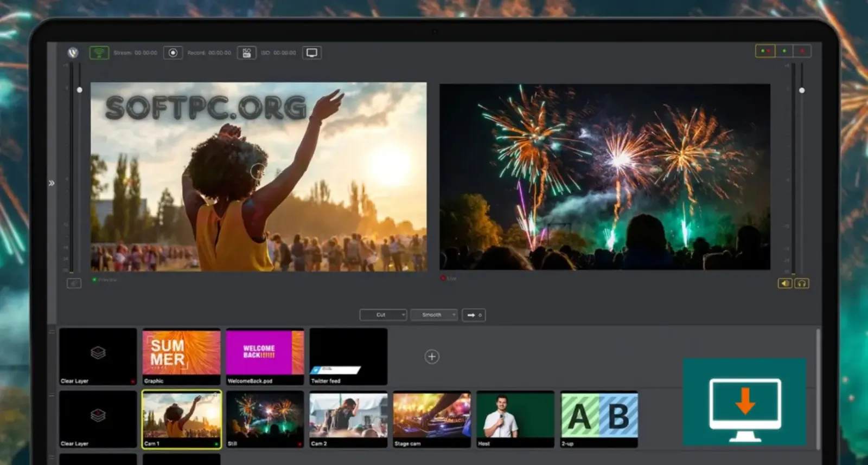This screenshot has width=868, height=465.
Task: Select the Cam 1 shot thumbnail
Action: (182, 419)
